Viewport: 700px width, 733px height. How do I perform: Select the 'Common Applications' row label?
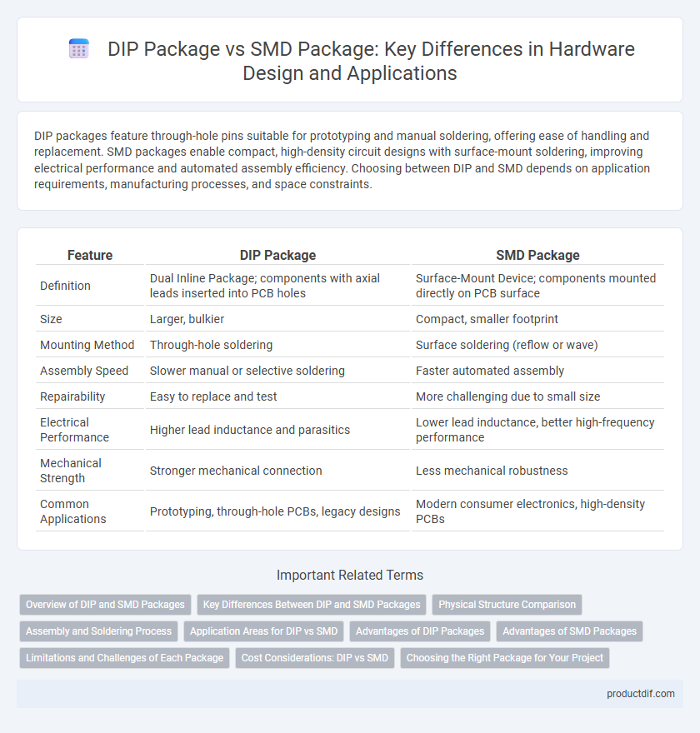73,511
